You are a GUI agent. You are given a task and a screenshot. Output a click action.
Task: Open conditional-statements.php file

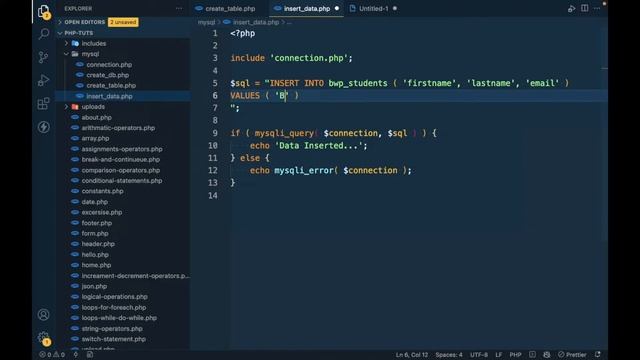click(122, 180)
